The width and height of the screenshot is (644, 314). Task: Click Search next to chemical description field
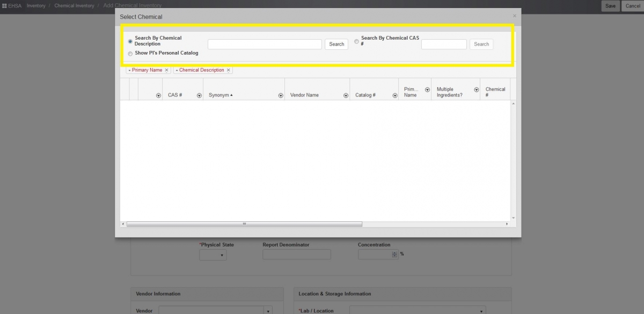coord(336,44)
